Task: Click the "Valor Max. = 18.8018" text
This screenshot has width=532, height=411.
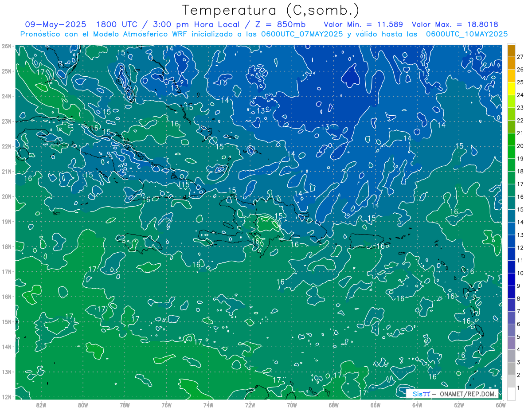Action: (455, 24)
